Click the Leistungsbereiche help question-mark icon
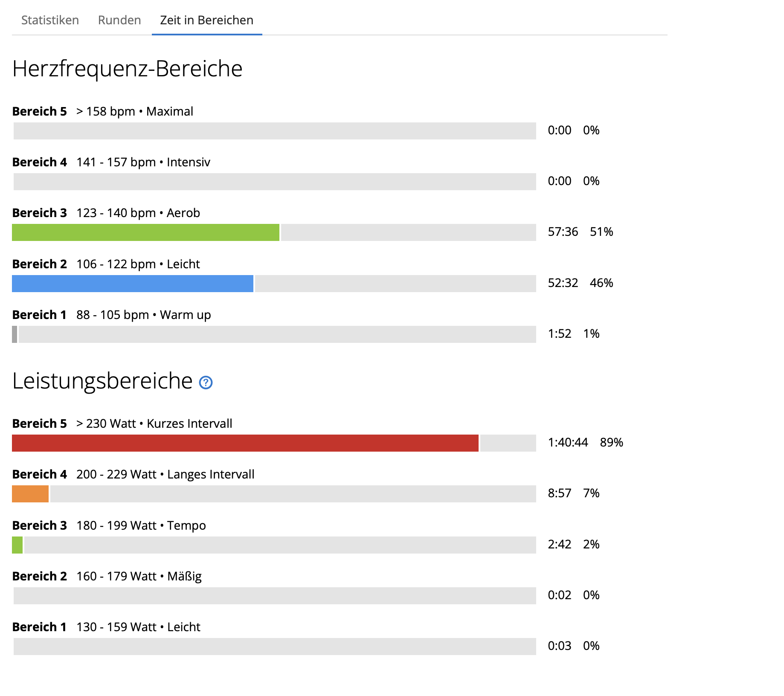Screen dimensions: 784x696 [206, 383]
